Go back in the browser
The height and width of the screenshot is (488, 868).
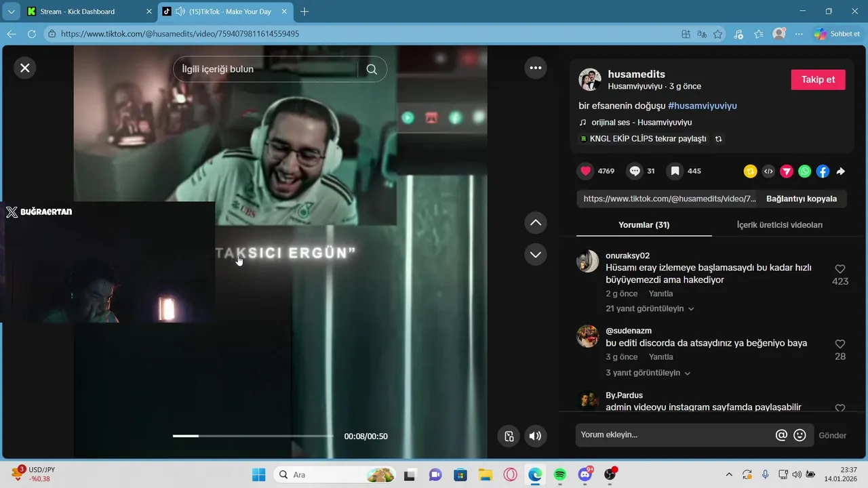(x=11, y=34)
